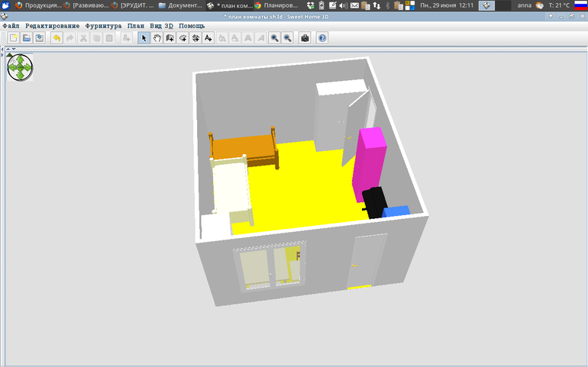Click the Open home folder icon

coord(26,38)
